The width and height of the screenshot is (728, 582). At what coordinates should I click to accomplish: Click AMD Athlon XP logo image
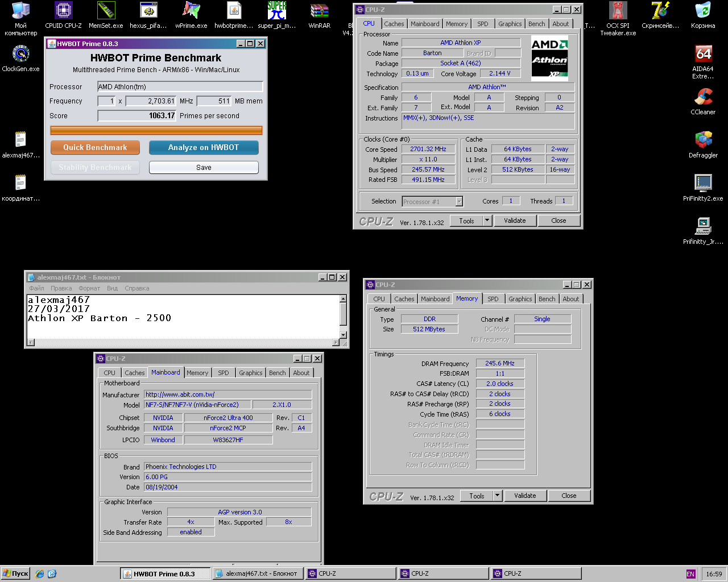click(549, 59)
